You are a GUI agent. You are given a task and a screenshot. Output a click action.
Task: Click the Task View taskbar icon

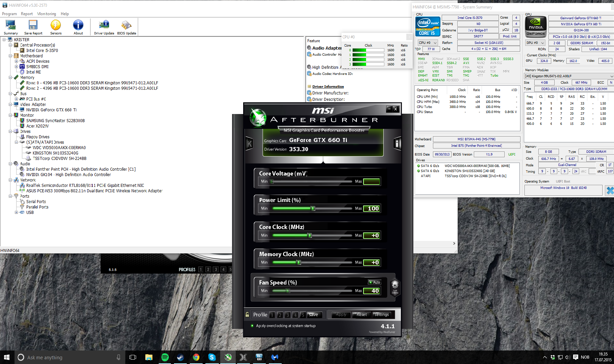pyautogui.click(x=133, y=357)
